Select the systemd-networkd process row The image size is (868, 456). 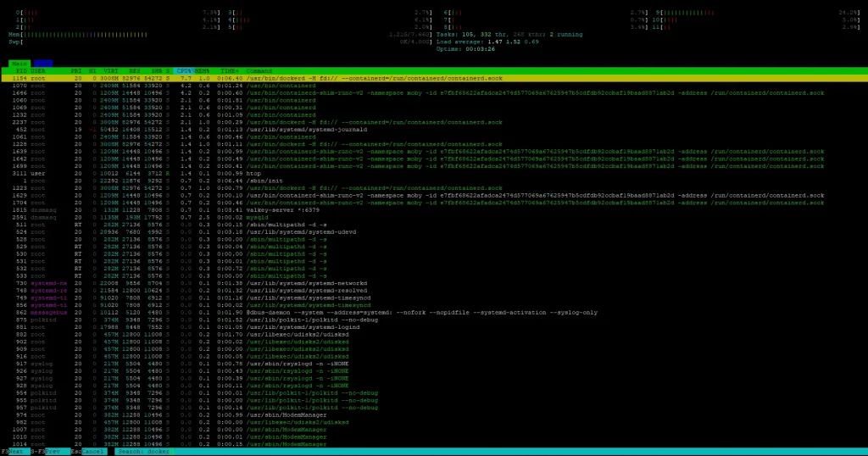point(434,283)
